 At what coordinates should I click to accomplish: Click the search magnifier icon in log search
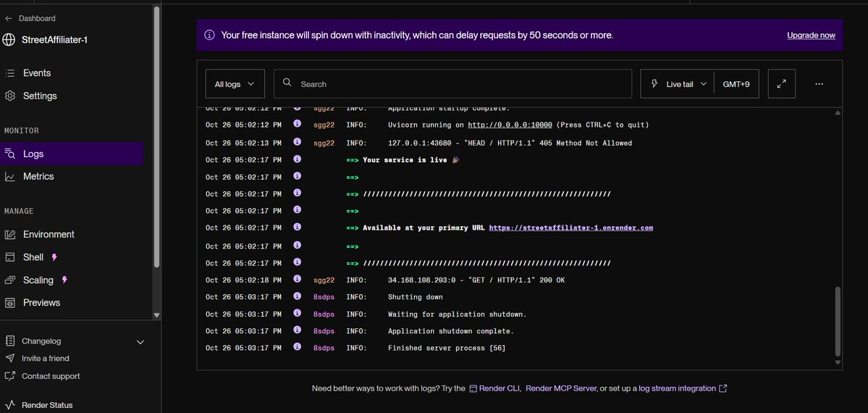pos(287,83)
